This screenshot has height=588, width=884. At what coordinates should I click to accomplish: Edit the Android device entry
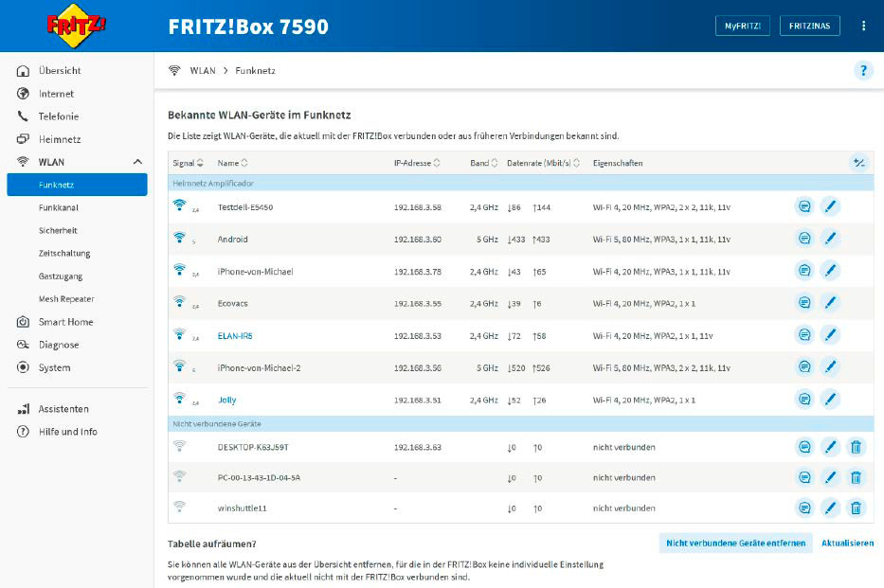pyautogui.click(x=830, y=239)
